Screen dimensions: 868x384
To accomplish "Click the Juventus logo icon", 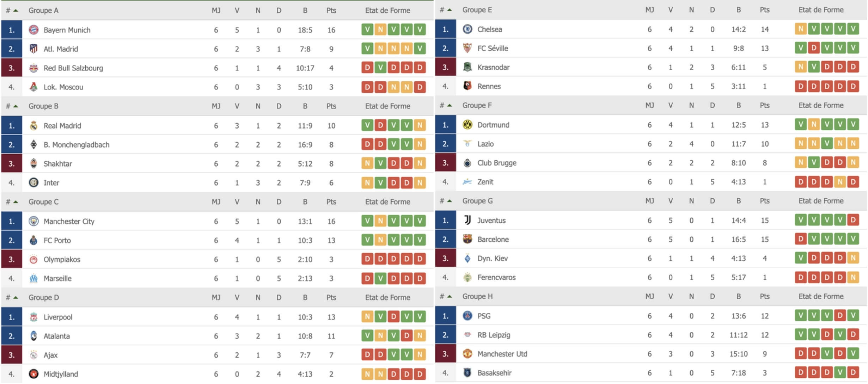I will (467, 220).
